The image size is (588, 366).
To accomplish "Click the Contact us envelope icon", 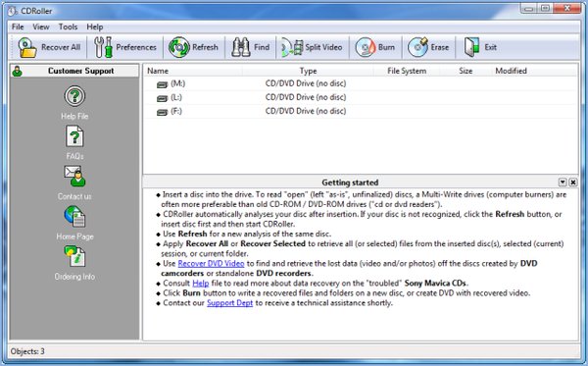I will (x=74, y=176).
